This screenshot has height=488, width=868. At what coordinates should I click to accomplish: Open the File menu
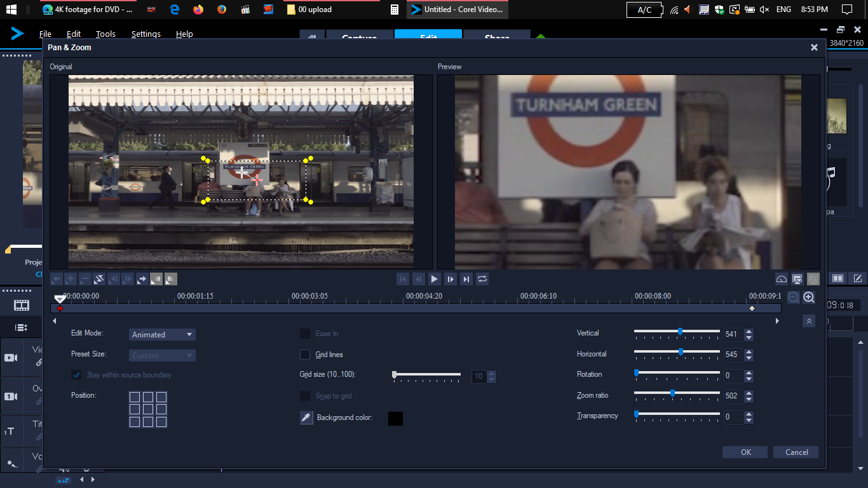tap(45, 34)
